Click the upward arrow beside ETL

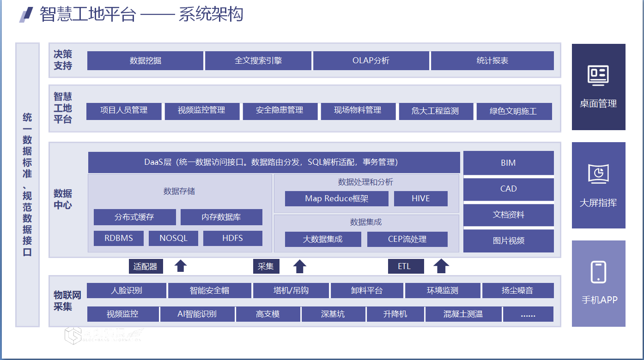(441, 266)
